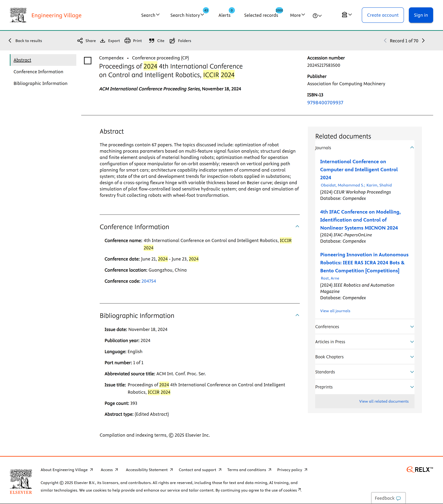Open conference code 204754 link
Screen dimensions: 443x504
(x=149, y=281)
